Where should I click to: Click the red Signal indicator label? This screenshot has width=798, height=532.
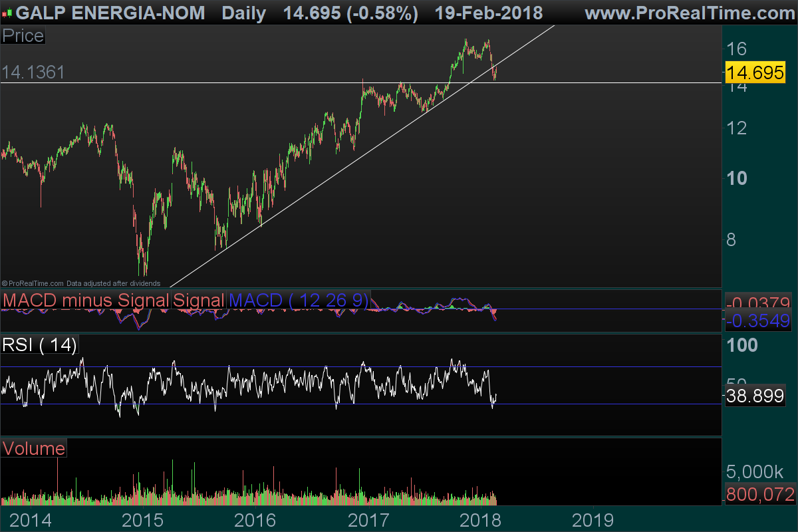point(198,301)
